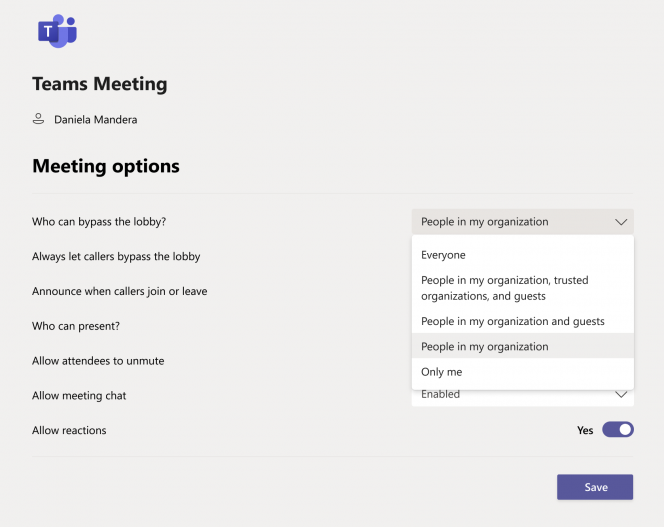Click the 'Allow reactions' setting label
The height and width of the screenshot is (527, 664).
(x=69, y=430)
